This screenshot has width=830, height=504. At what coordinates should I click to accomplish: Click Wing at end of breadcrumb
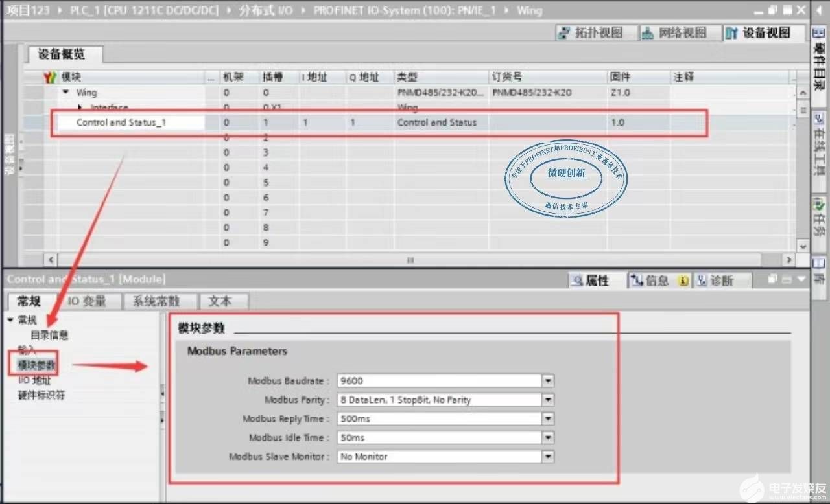[530, 11]
